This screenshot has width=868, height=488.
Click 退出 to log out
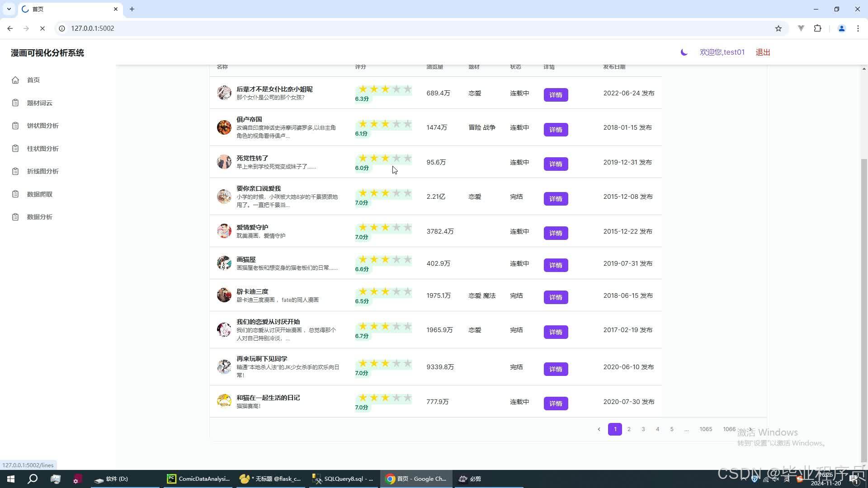coord(763,52)
